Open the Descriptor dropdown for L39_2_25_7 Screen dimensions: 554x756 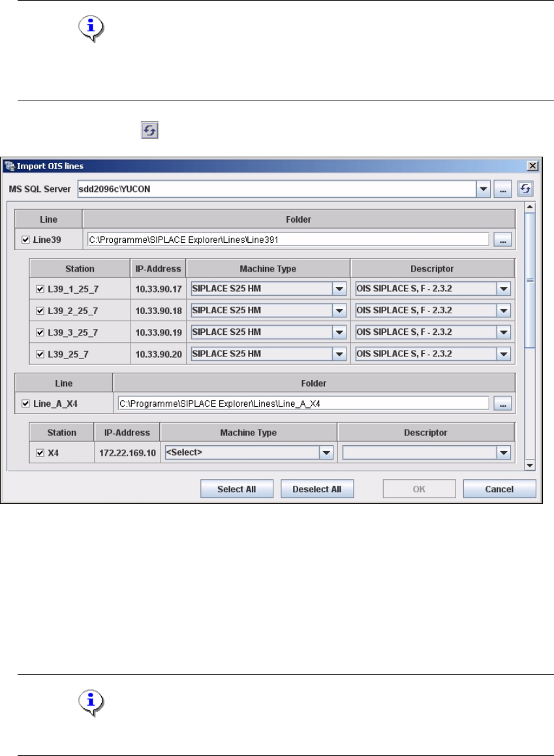click(x=503, y=311)
